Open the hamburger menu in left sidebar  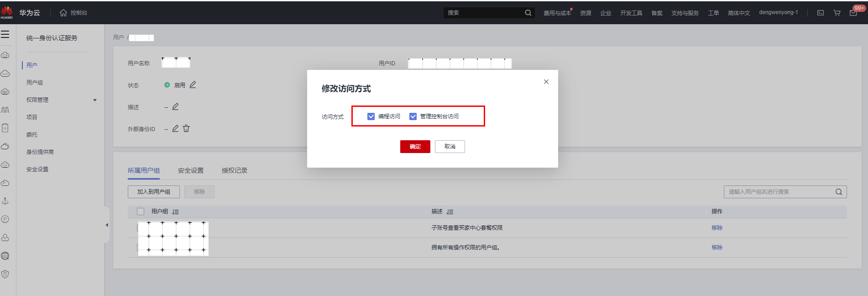click(x=5, y=34)
